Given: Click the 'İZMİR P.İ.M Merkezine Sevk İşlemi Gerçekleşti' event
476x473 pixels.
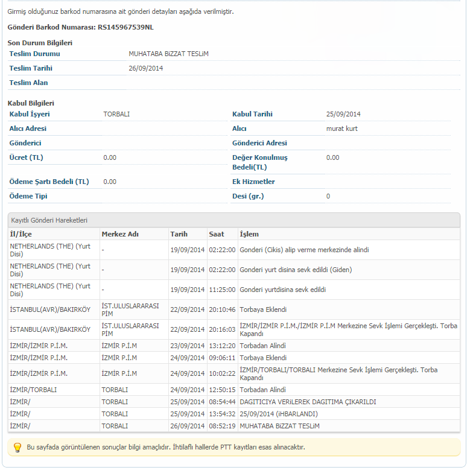Looking at the screenshot, I should tap(349, 329).
